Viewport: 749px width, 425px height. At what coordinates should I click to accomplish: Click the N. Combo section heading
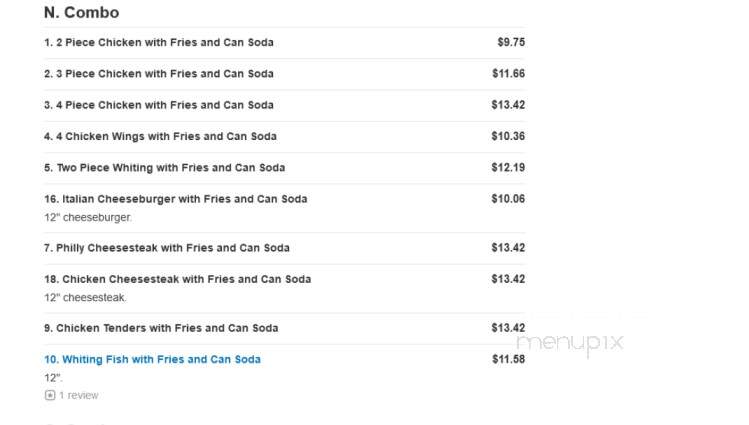81,12
